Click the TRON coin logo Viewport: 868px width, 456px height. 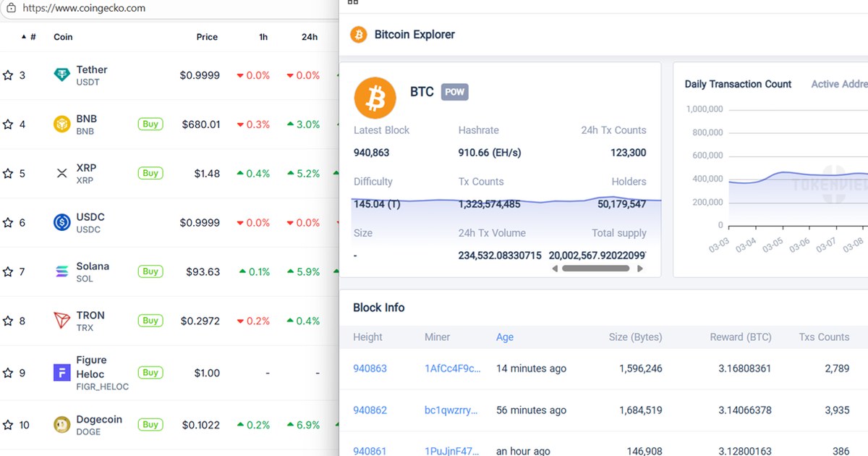point(61,320)
